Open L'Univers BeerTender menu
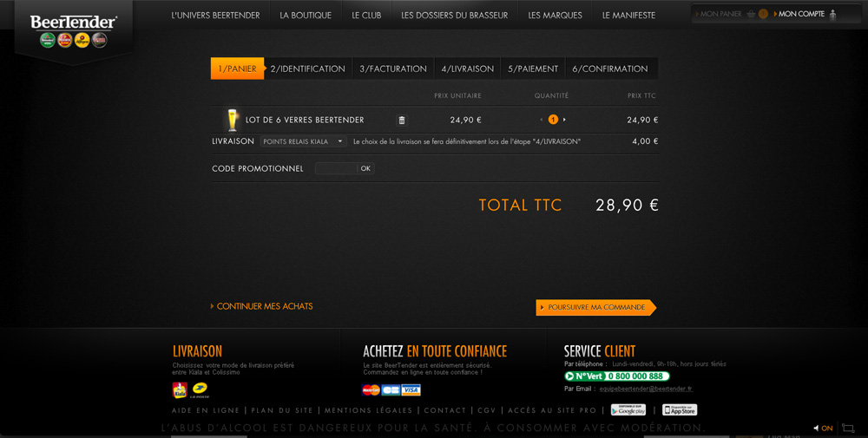868x438 pixels. (215, 16)
